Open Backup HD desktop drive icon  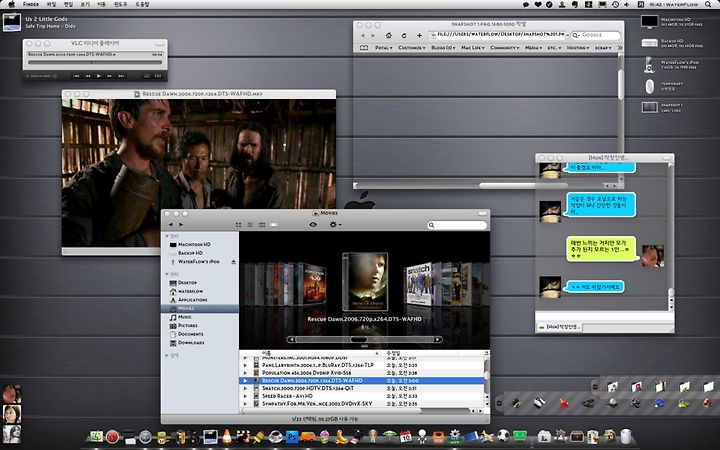(649, 43)
